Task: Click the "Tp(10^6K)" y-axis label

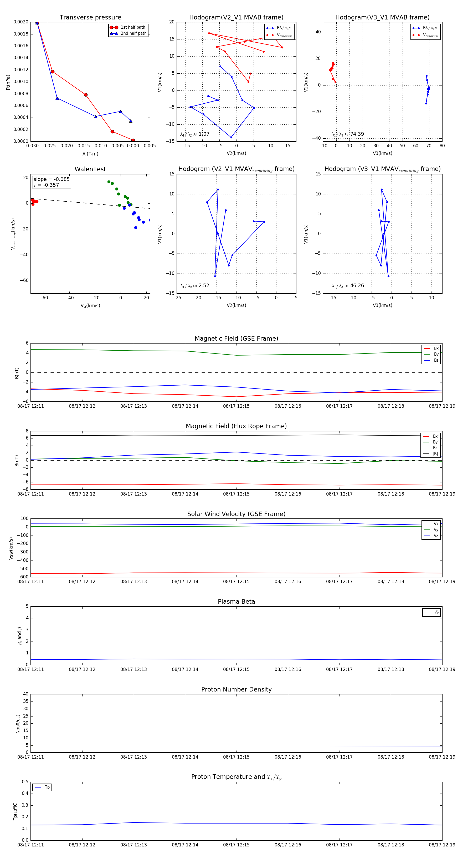Action: 16,811
